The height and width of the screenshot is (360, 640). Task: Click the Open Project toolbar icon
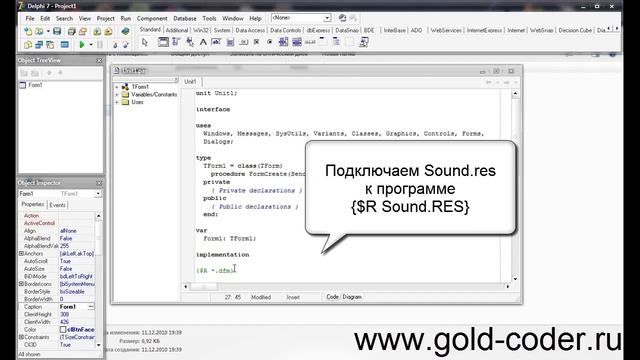83,31
